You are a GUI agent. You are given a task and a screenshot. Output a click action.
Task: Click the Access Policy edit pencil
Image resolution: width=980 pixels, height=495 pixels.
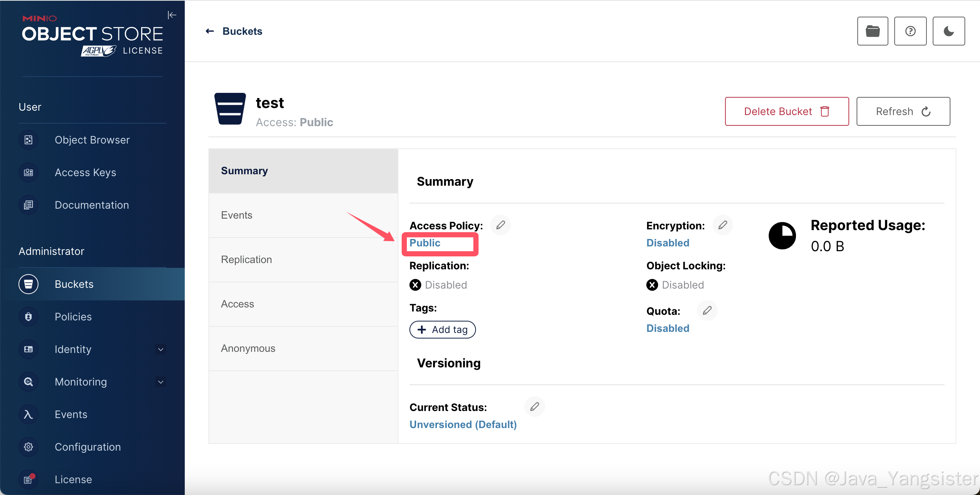coord(500,225)
